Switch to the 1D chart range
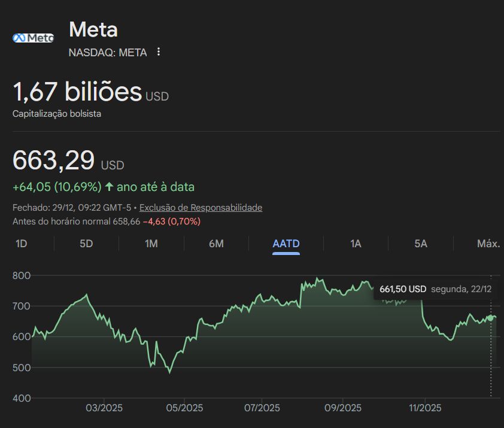 point(22,244)
